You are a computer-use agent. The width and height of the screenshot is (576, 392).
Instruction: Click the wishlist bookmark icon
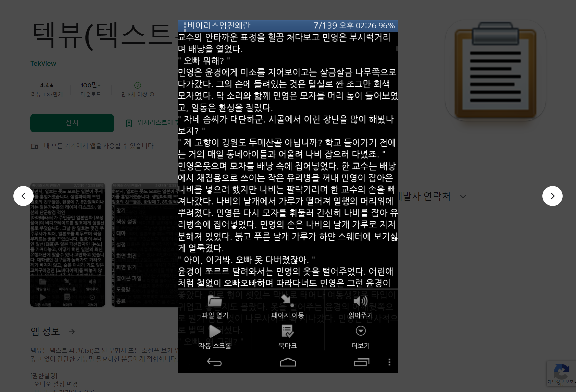click(129, 123)
